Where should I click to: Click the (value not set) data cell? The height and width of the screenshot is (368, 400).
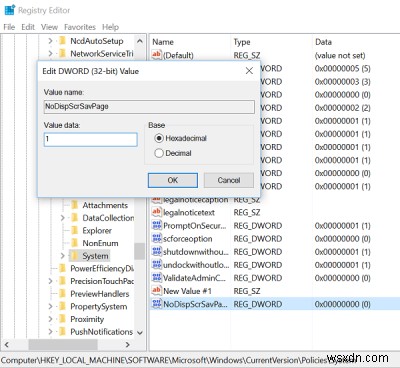[x=340, y=55]
